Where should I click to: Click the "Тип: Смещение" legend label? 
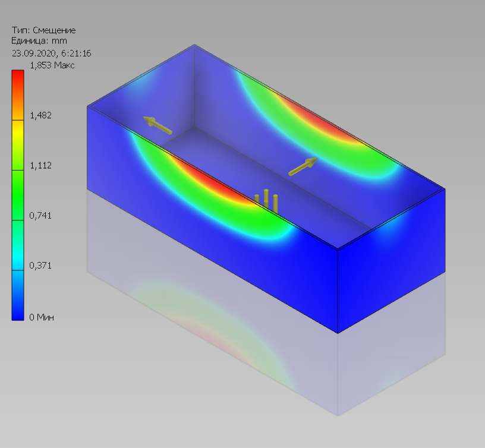coord(43,30)
